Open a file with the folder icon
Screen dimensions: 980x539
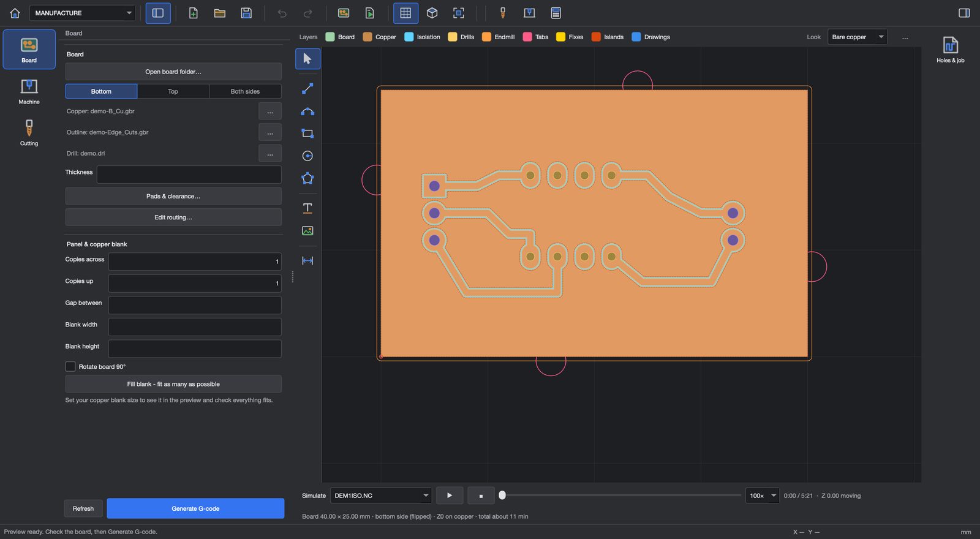(x=220, y=13)
